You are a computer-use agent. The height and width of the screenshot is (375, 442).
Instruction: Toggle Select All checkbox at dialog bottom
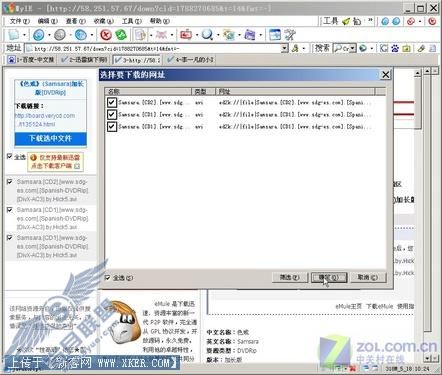click(108, 277)
